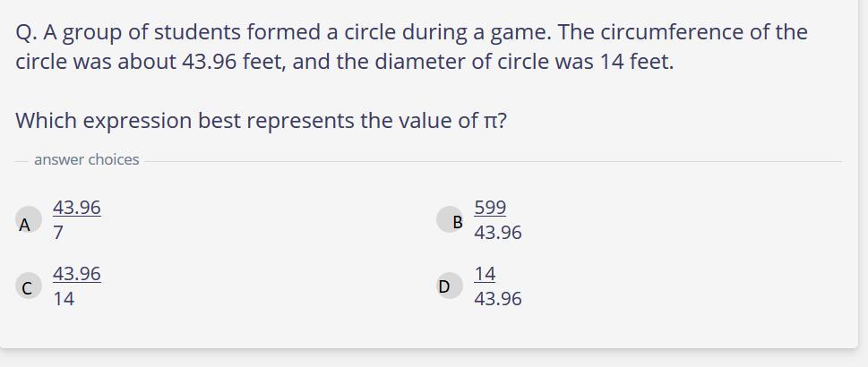The height and width of the screenshot is (367, 868).
Task: Click numerator 599 in option B
Action: [x=490, y=208]
